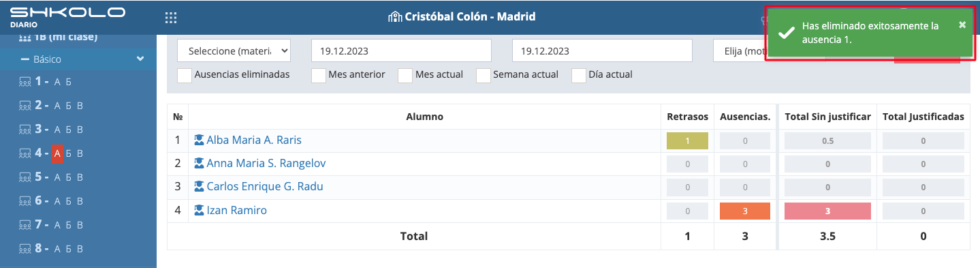Click the school building icon beside Cristóbal Colón
980x268 pixels.
pos(395,16)
